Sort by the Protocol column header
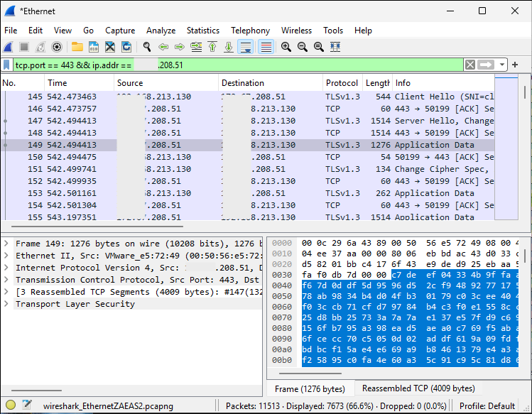The width and height of the screenshot is (532, 414). point(342,83)
